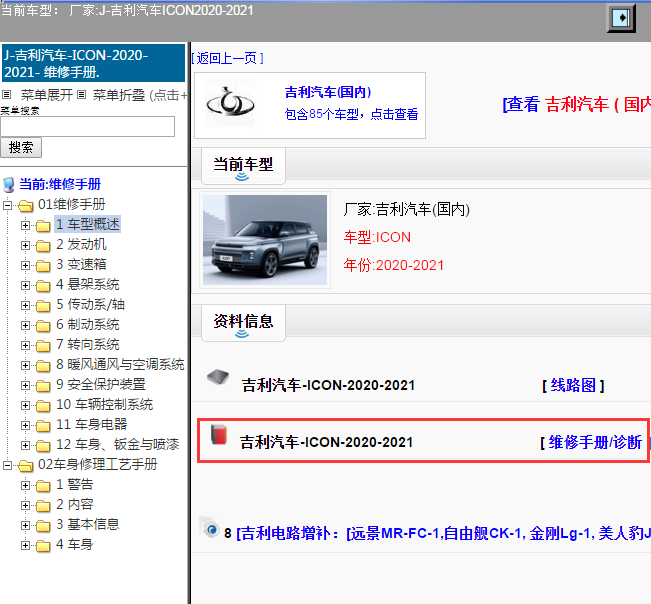The image size is (651, 604).
Task: Click folder icon of 8 暖风通风与空调系统
Action: coord(43,365)
